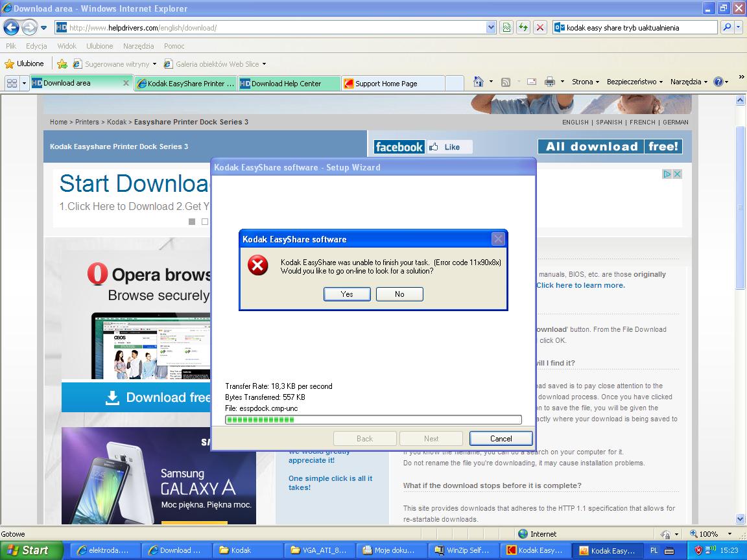Image resolution: width=747 pixels, height=560 pixels.
Task: Click Yes in the error dialog
Action: pyautogui.click(x=347, y=294)
